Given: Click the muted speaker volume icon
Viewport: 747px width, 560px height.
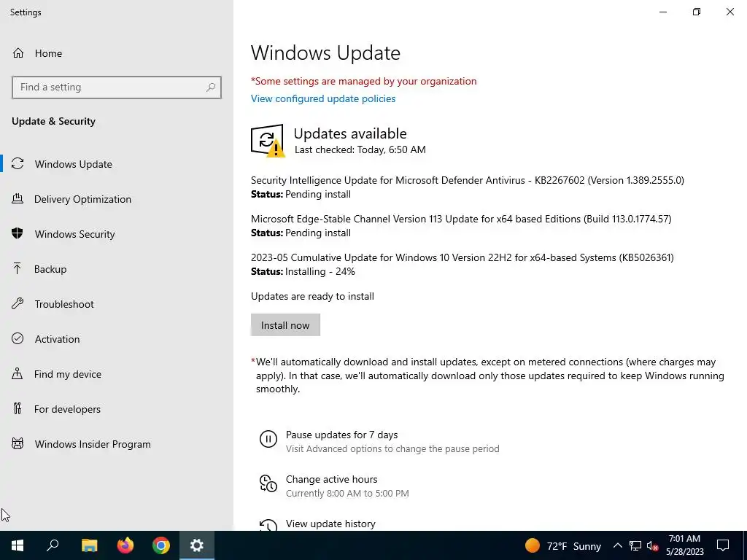Looking at the screenshot, I should 652,545.
